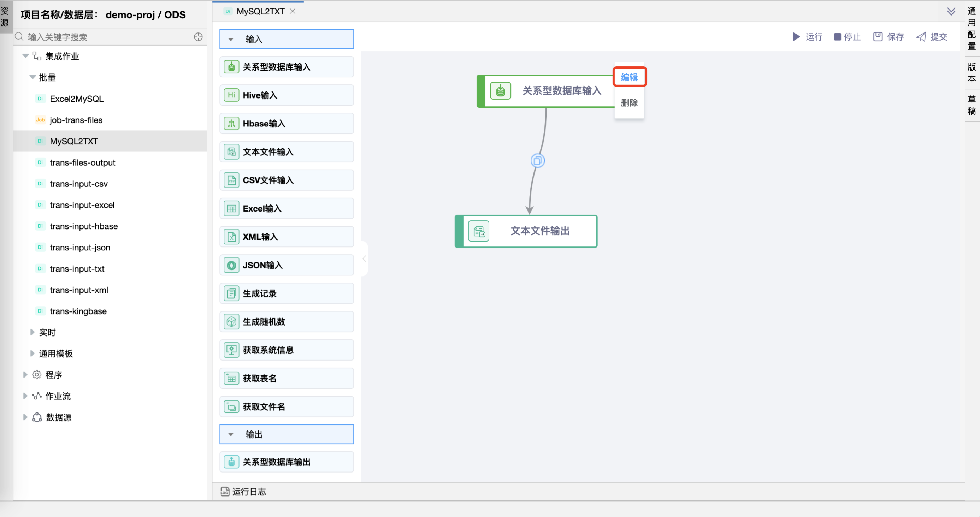Screen dimensions: 980x517
Task: Open the trans-input-json job
Action: (79, 248)
